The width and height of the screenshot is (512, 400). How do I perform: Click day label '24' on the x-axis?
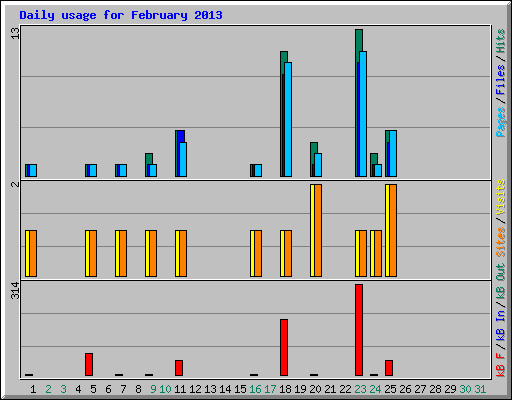[375, 389]
